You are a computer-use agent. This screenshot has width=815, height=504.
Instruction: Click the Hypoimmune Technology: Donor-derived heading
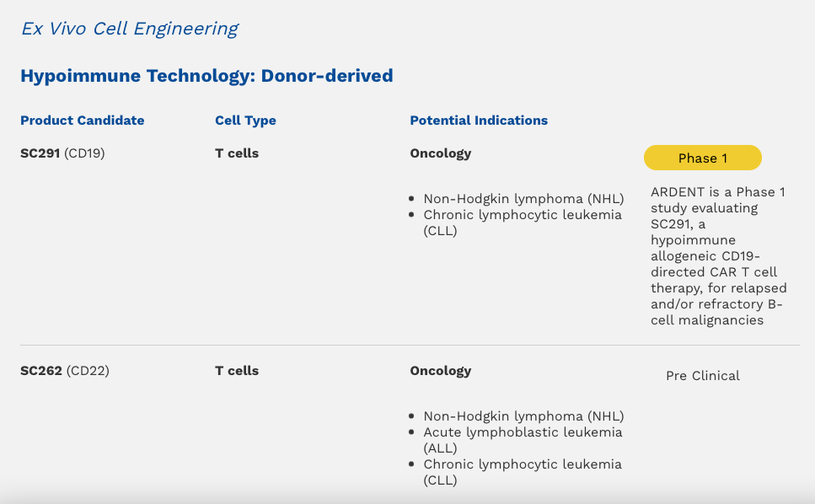[x=206, y=76]
